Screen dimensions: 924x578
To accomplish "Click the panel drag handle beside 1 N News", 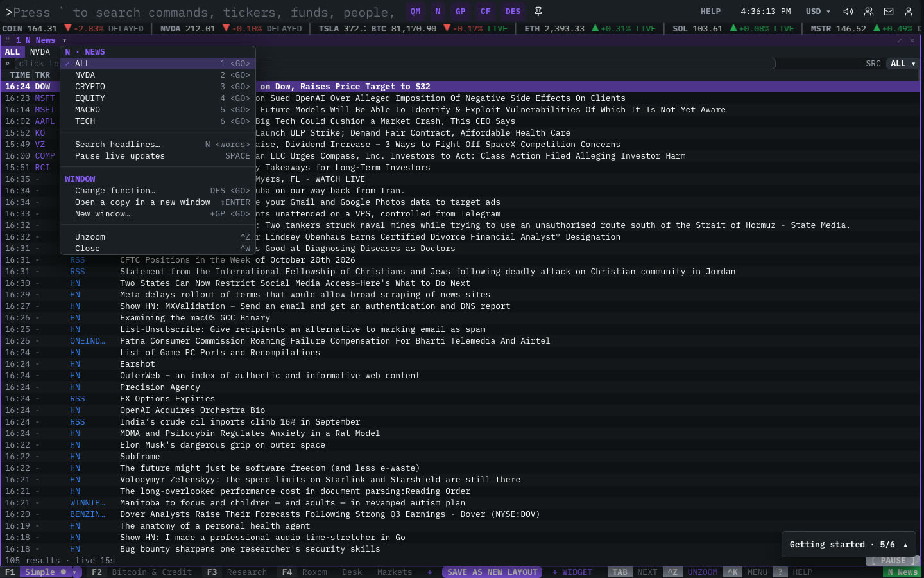I will (x=8, y=40).
